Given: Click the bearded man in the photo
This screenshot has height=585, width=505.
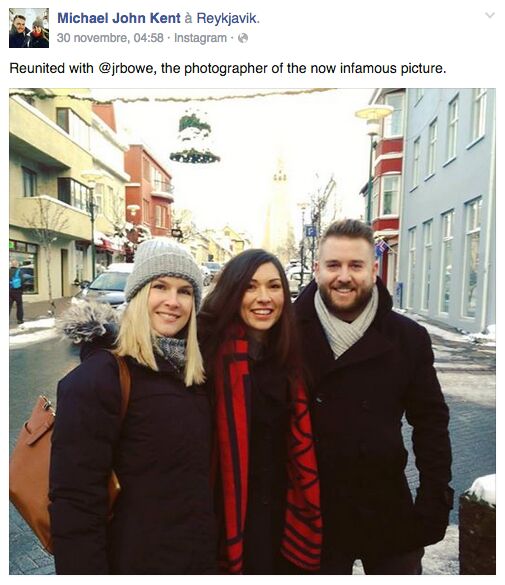Looking at the screenshot, I should point(373,397).
